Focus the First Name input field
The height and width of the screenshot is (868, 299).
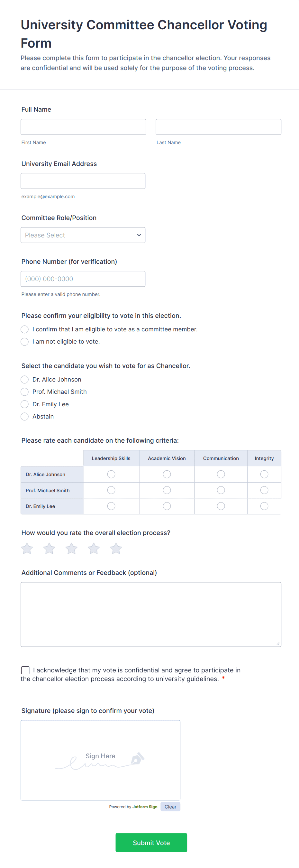(x=83, y=127)
